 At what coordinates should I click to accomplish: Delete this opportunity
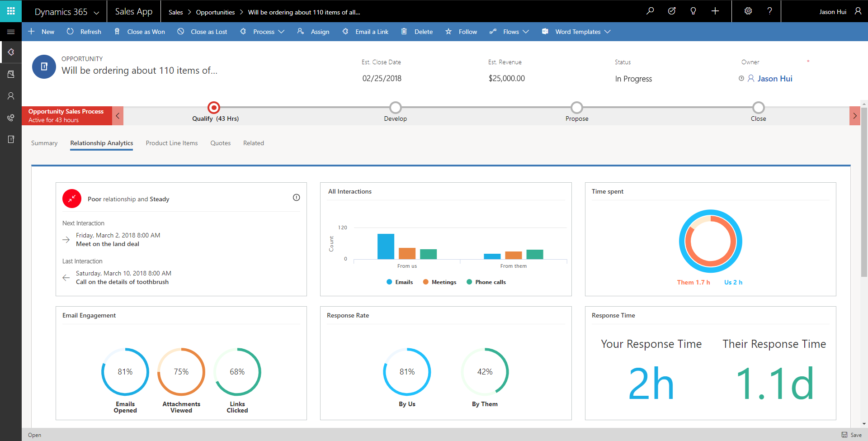(417, 32)
